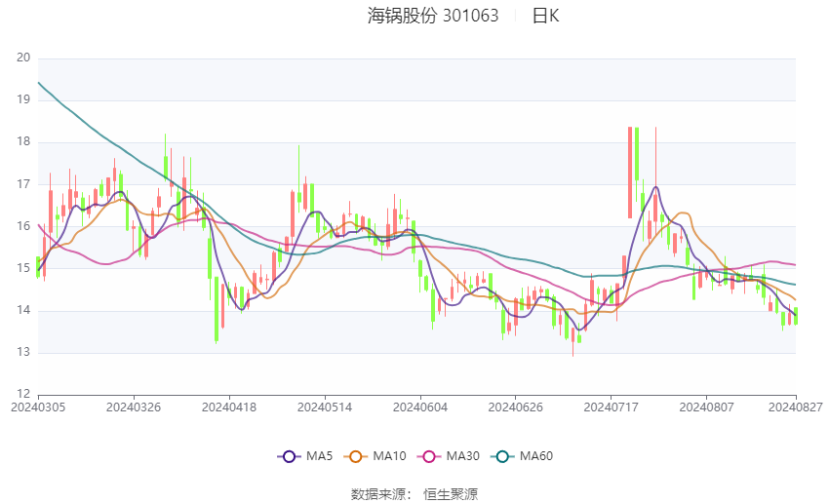Toggle the MA10 legend series
The width and height of the screenshot is (829, 504).
[x=375, y=456]
